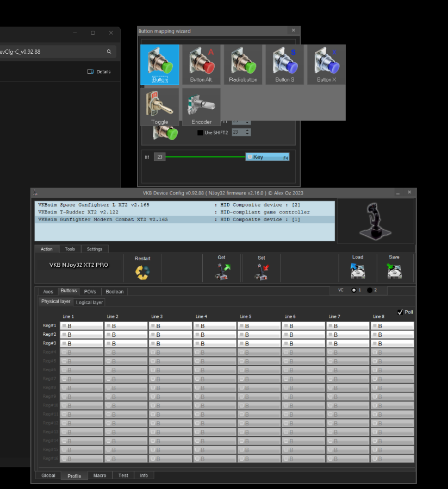Switch to the Axes tab
Image resolution: width=448 pixels, height=489 pixels.
pos(48,292)
